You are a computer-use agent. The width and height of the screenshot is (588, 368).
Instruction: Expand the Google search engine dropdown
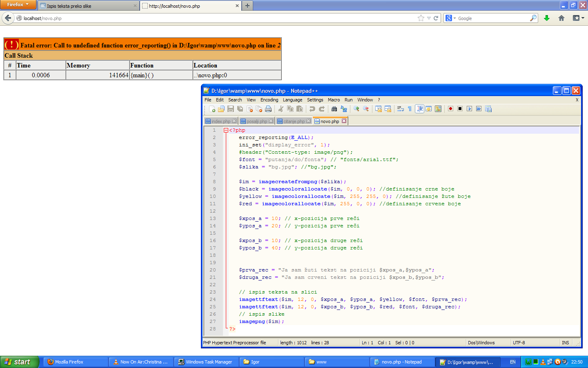(x=450, y=18)
